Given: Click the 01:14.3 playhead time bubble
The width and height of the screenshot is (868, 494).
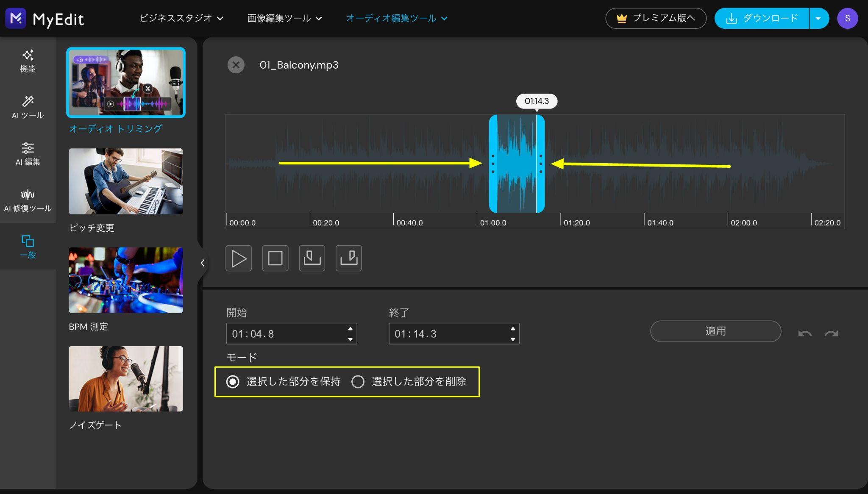Looking at the screenshot, I should point(537,101).
